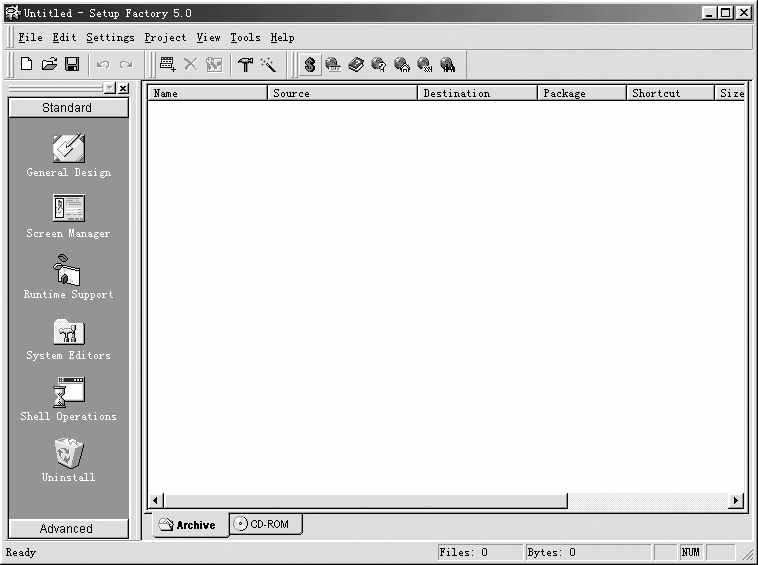Launch the Project Wizard wand icon
The height and width of the screenshot is (565, 758).
[268, 64]
